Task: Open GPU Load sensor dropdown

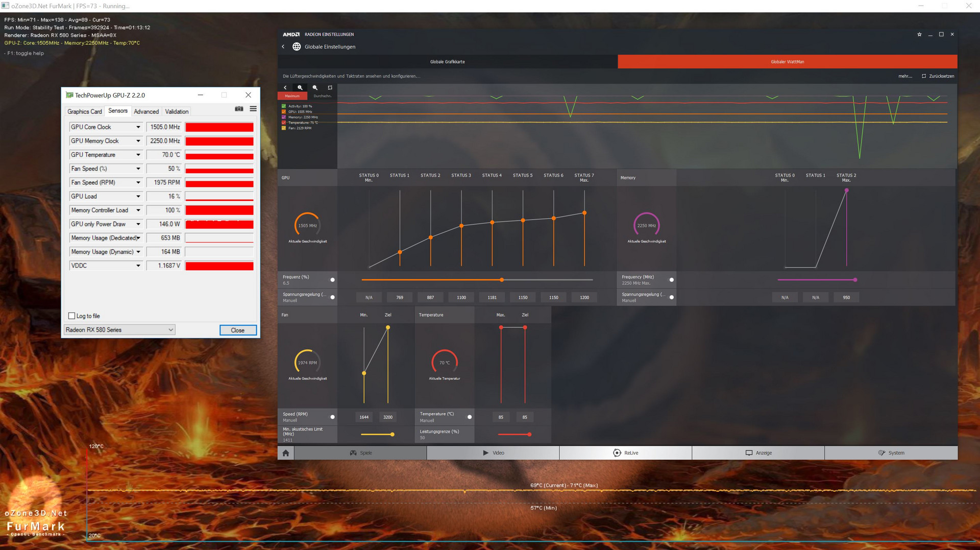Action: pos(138,197)
